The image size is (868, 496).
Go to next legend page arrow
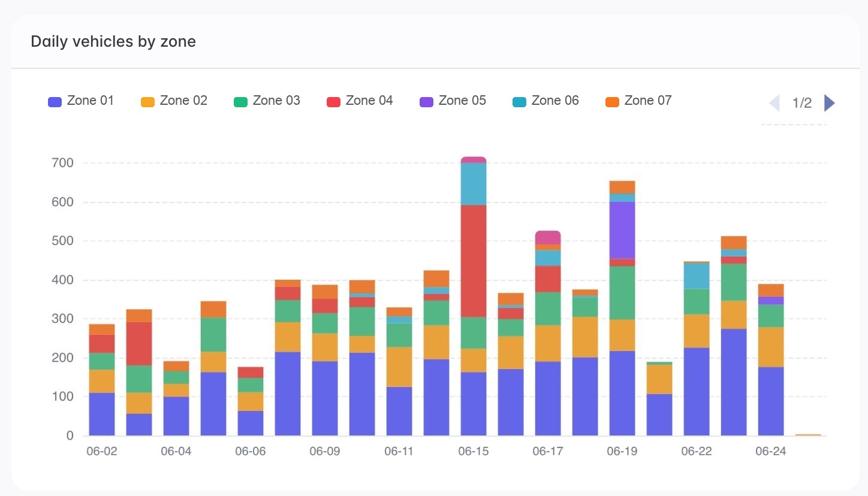tap(830, 103)
